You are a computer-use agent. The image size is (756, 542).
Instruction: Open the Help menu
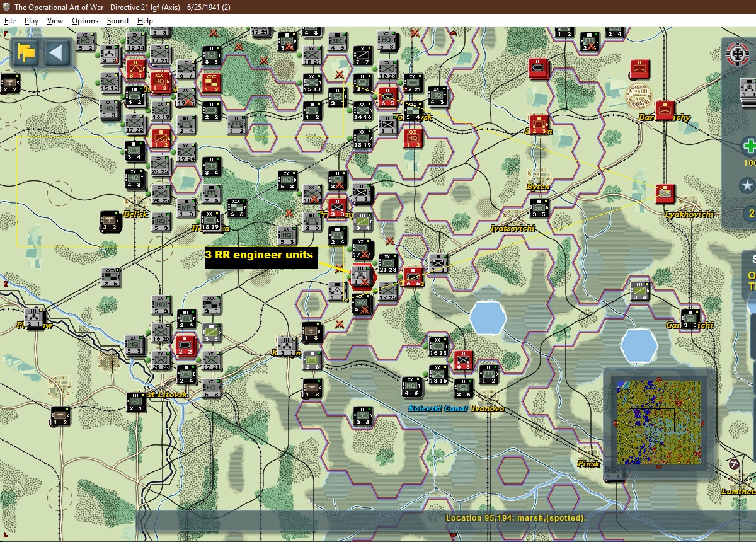146,21
